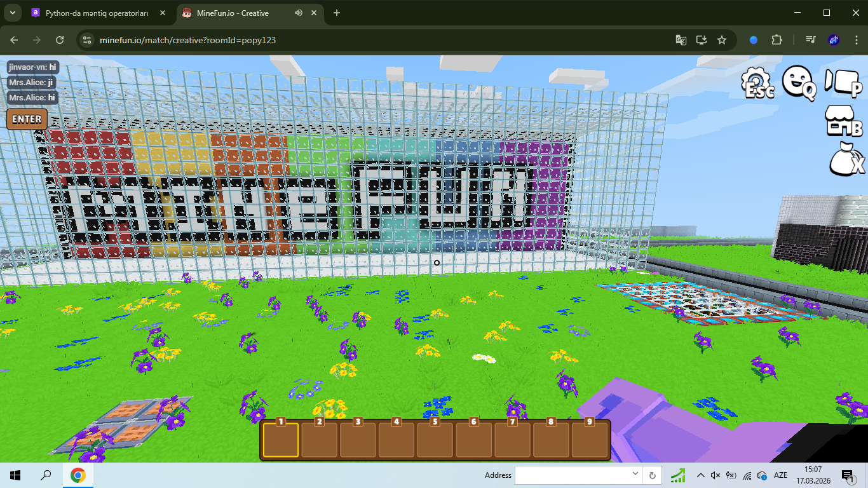868x488 pixels.
Task: Mute the MineFun.io tab audio
Action: [299, 13]
